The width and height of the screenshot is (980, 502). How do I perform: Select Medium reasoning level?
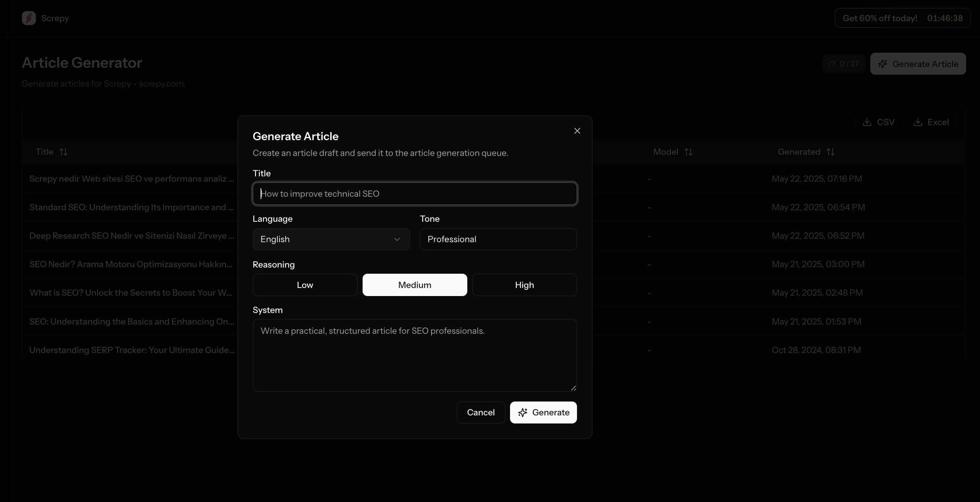(415, 285)
